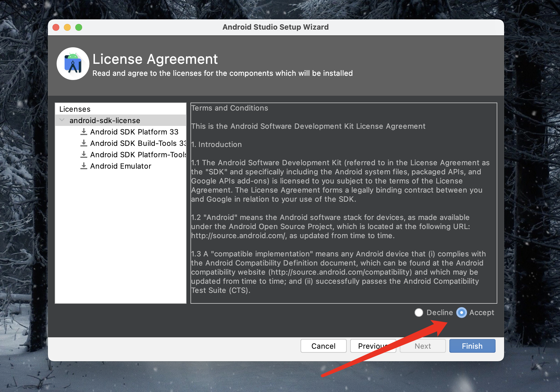Select the Accept radio button
The height and width of the screenshot is (392, 560).
pyautogui.click(x=462, y=313)
